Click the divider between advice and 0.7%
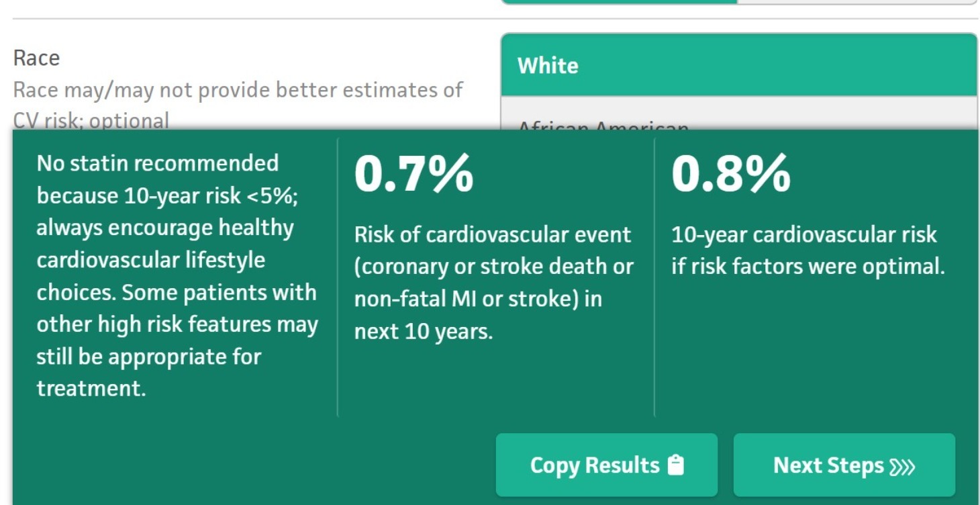980x505 pixels. pyautogui.click(x=338, y=277)
